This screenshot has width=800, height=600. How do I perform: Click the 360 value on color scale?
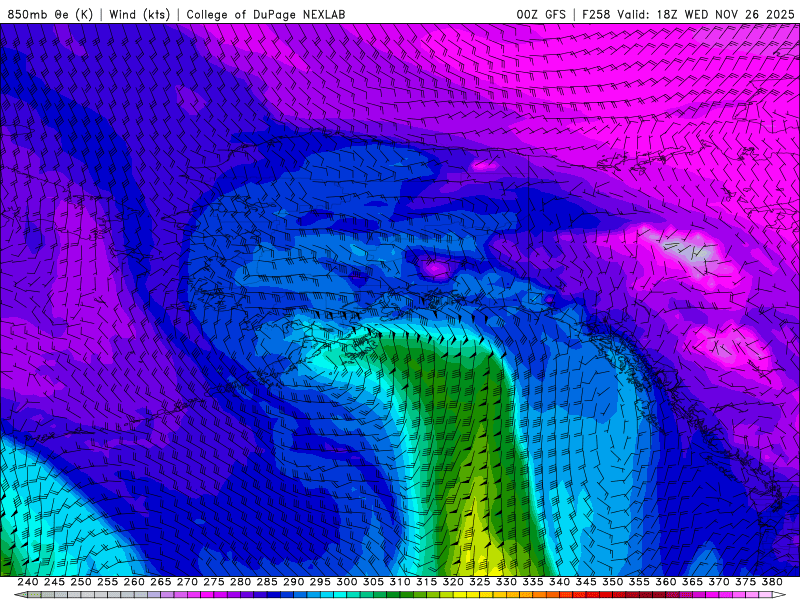tap(665, 582)
